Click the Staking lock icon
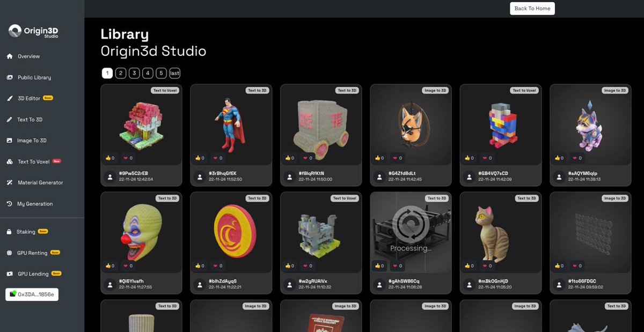The height and width of the screenshot is (332, 644). (9, 232)
